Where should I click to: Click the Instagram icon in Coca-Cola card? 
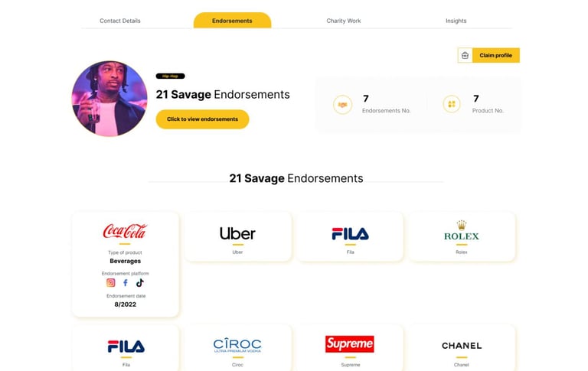tap(111, 283)
